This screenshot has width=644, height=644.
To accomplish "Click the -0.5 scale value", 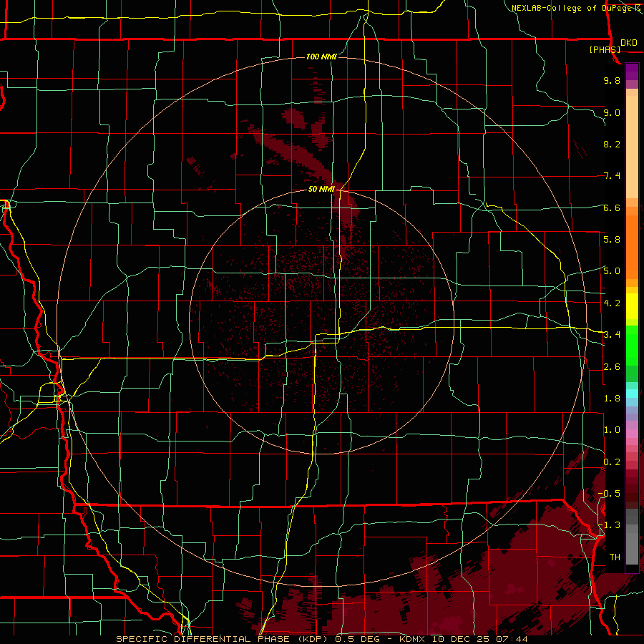I will 610,493.
